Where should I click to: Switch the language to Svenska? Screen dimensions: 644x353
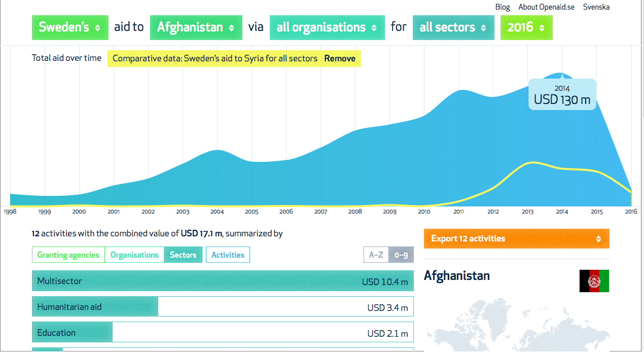click(x=596, y=7)
